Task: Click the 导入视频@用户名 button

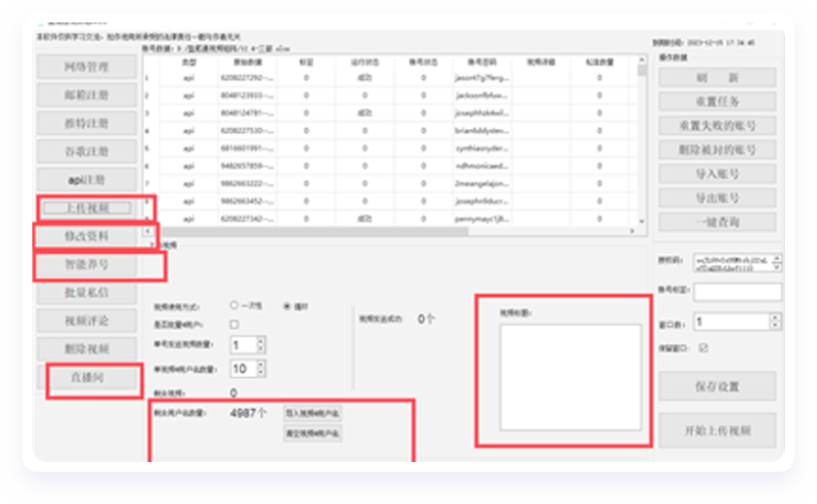Action: [x=313, y=413]
